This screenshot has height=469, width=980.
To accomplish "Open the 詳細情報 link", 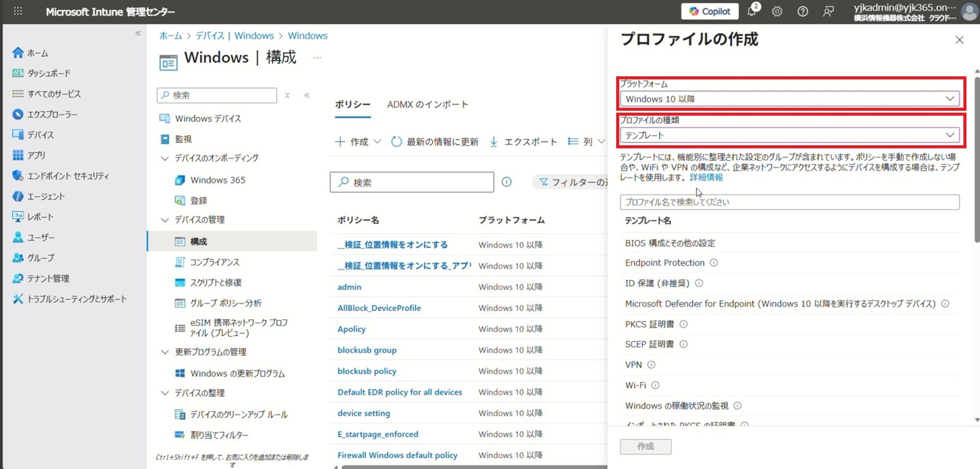I will (x=706, y=177).
